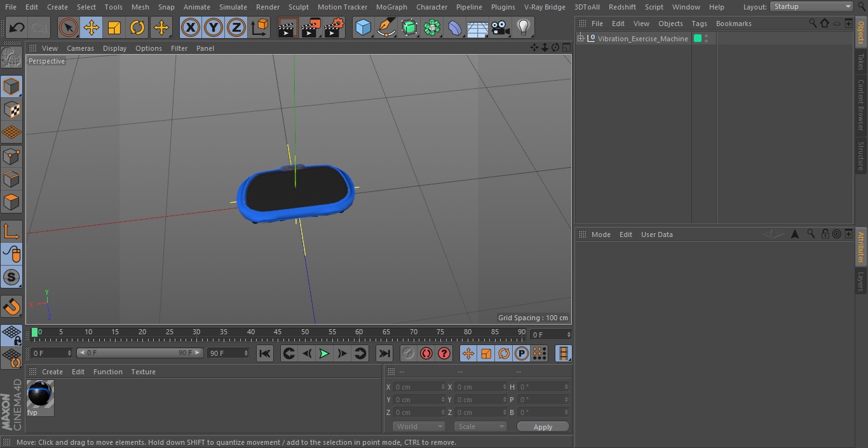Screen dimensions: 868x448
Task: Toggle autokeying in the timeline
Action: [426, 353]
